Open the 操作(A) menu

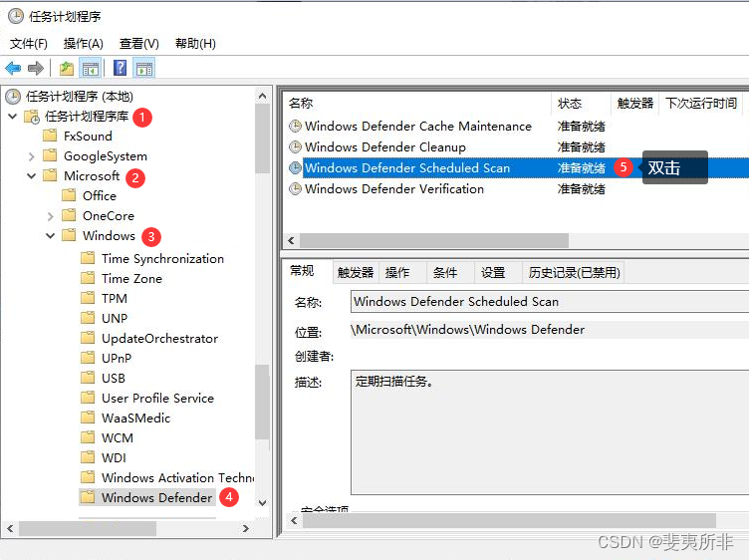coord(83,44)
